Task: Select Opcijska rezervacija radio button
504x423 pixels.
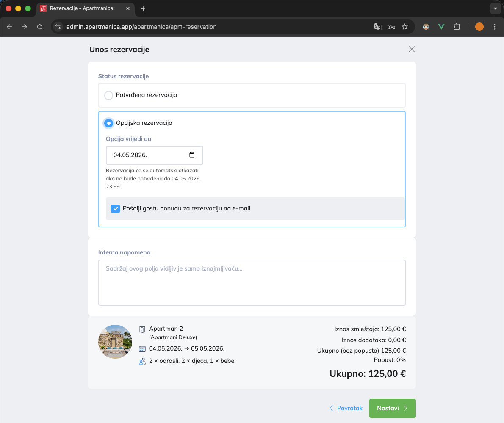Action: point(109,123)
